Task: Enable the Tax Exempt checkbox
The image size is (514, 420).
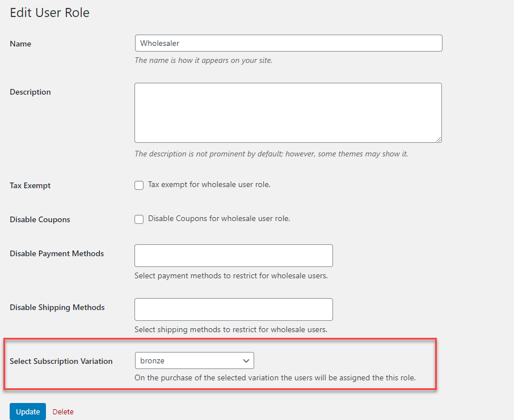Action: click(139, 185)
